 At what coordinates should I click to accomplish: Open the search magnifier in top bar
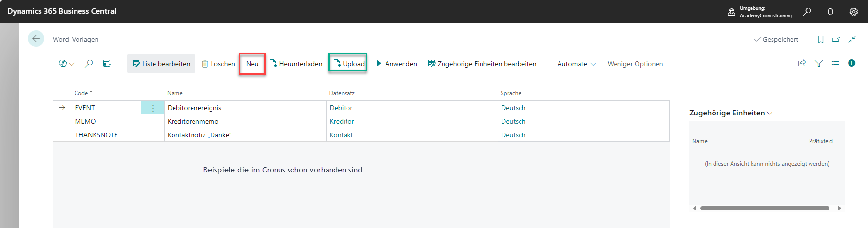(808, 11)
